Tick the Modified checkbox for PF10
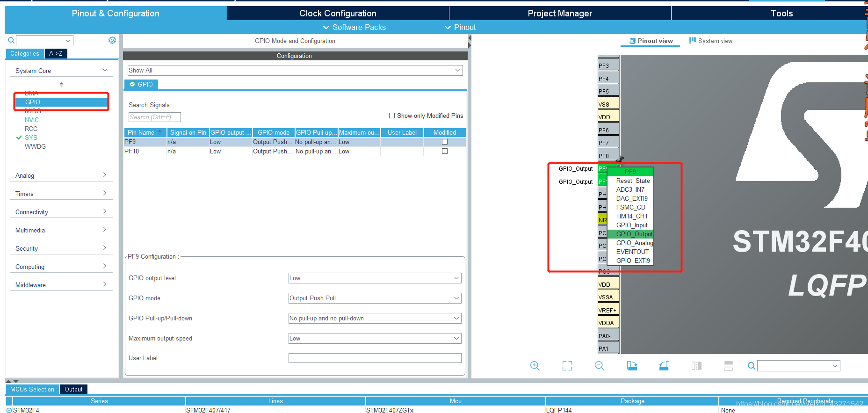Screen dimensions: 868x413 click(445, 151)
